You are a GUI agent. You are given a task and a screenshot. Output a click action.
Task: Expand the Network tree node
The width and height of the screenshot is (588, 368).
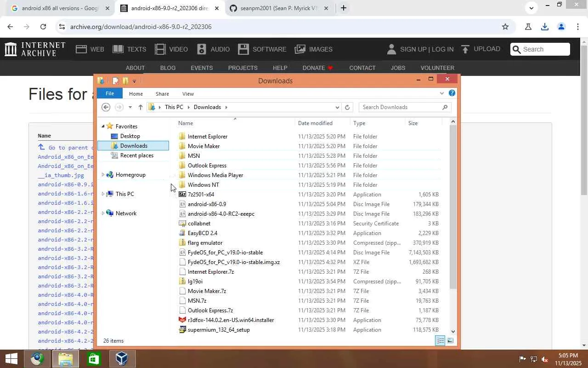point(103,213)
